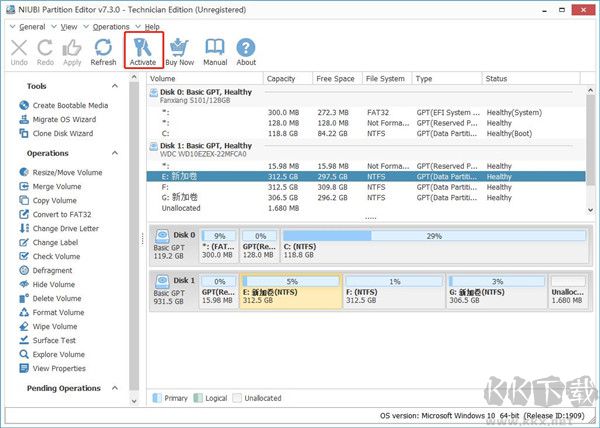This screenshot has width=600, height=428.
Task: Select the Unallocated 1.680 MB row
Action: pyautogui.click(x=366, y=208)
